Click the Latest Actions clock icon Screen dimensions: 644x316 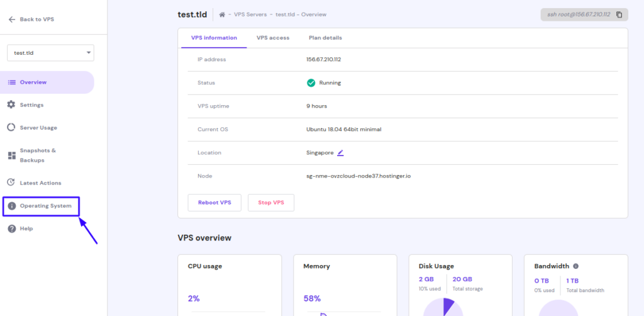coord(11,183)
